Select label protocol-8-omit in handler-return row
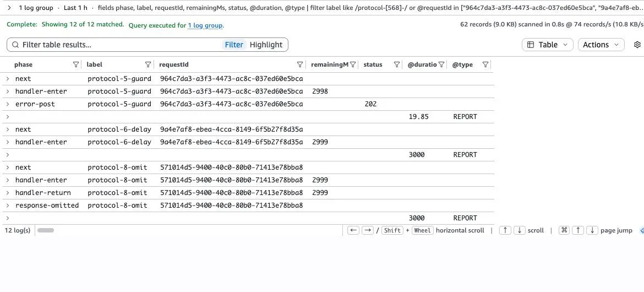Screen dimensions: 644x292 tap(117, 193)
